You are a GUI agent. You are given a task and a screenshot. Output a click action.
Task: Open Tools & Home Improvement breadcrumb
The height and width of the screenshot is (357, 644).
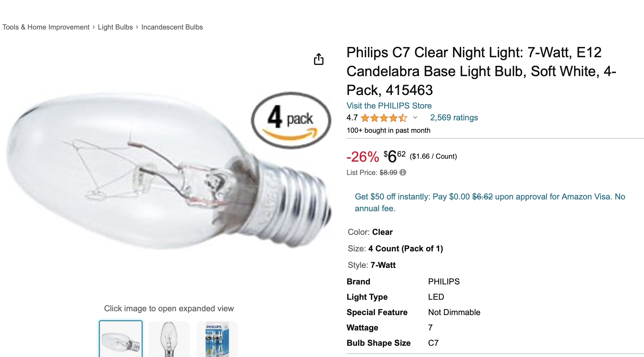point(46,27)
